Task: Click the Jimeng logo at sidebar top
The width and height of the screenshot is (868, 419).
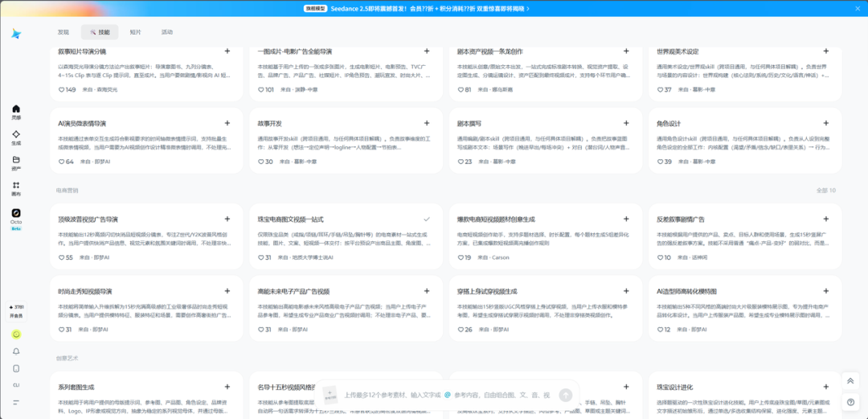Action: 16,35
